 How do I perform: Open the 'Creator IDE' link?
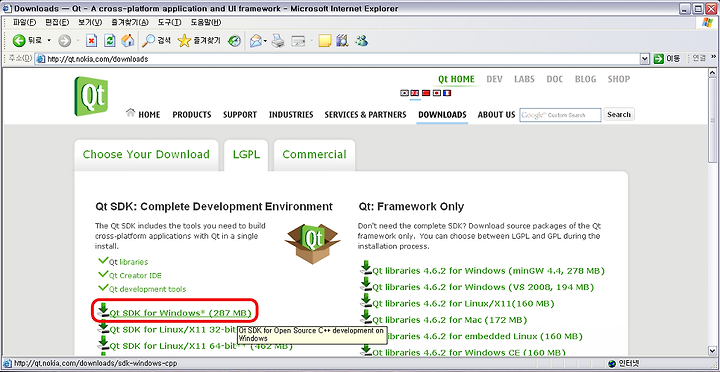pos(141,276)
